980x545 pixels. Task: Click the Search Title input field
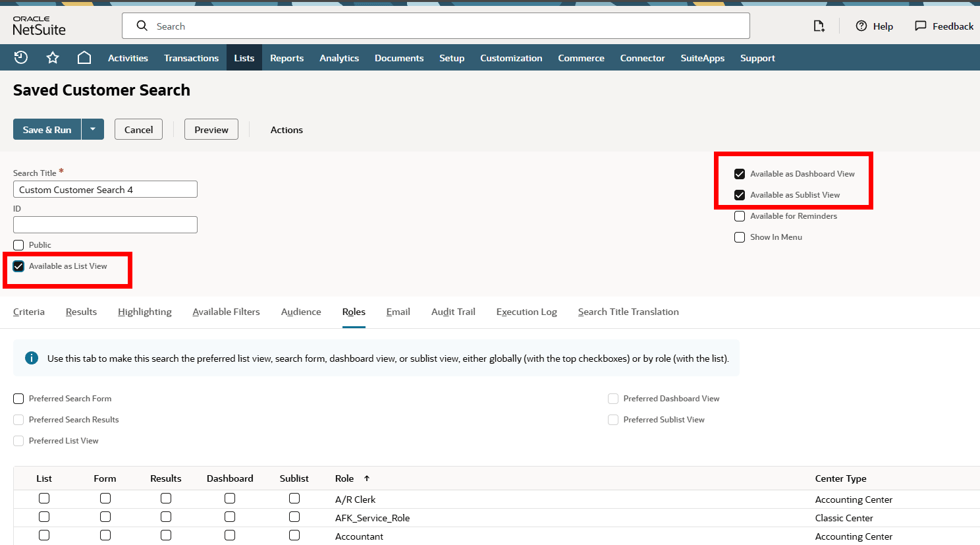[x=105, y=189]
